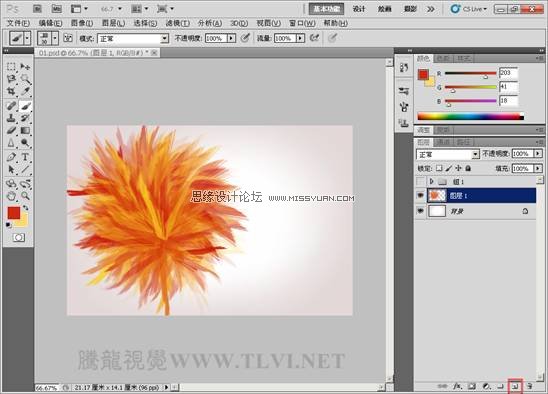This screenshot has width=548, height=394.
Task: Click the delete layer trash icon
Action: click(529, 386)
